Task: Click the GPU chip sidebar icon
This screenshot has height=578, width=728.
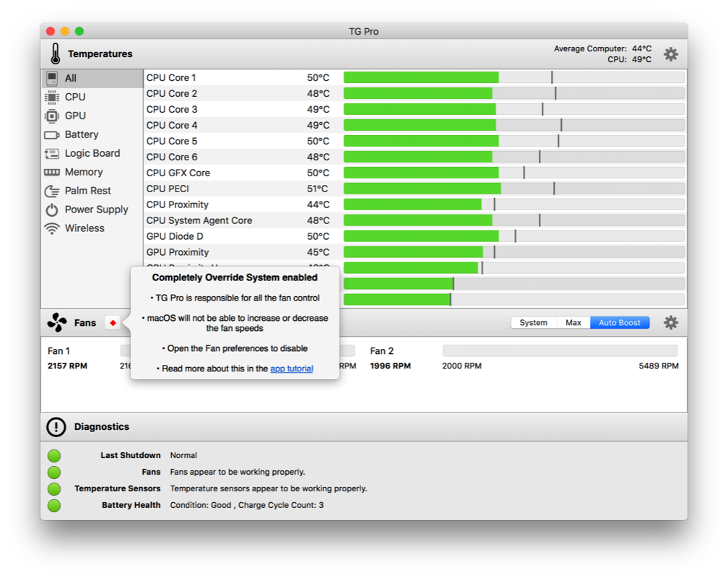Action: [52, 116]
